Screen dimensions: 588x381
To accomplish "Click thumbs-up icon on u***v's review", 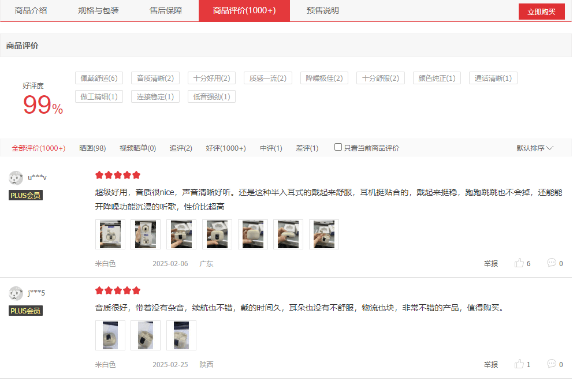I will point(519,263).
